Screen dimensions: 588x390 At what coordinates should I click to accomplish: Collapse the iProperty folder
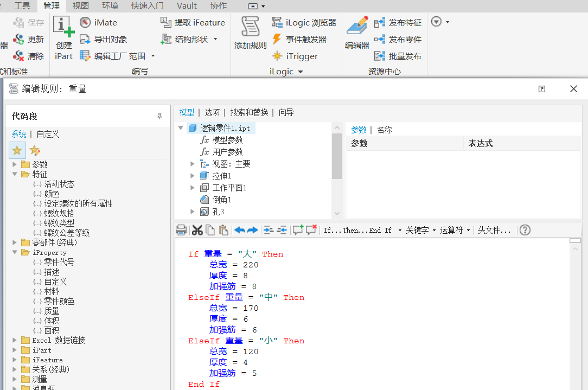coord(15,252)
